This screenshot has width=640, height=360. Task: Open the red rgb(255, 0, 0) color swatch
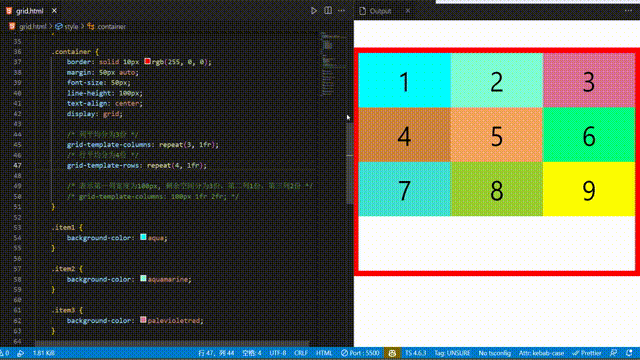(x=147, y=62)
